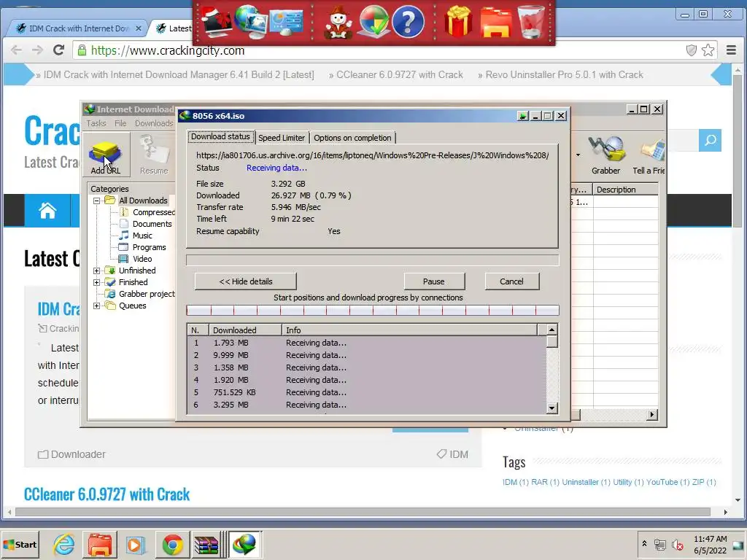This screenshot has width=747, height=560.
Task: Open the control panel icon in top dock
Action: [x=286, y=23]
